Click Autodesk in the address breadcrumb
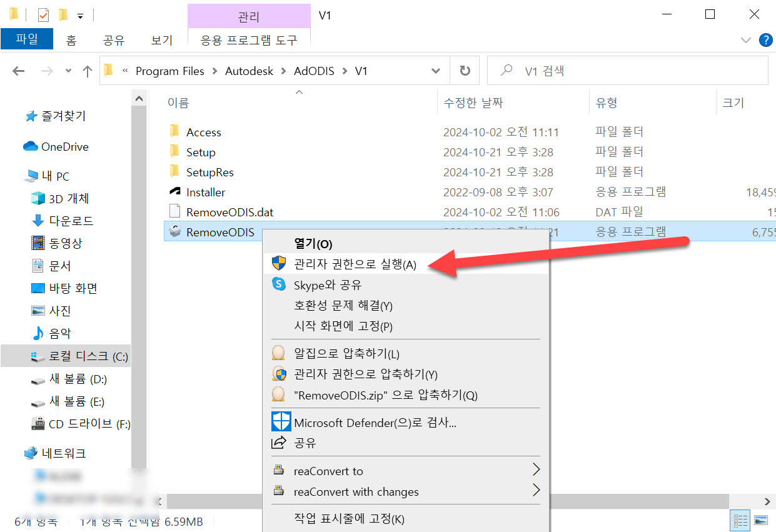The image size is (776, 532). point(249,71)
